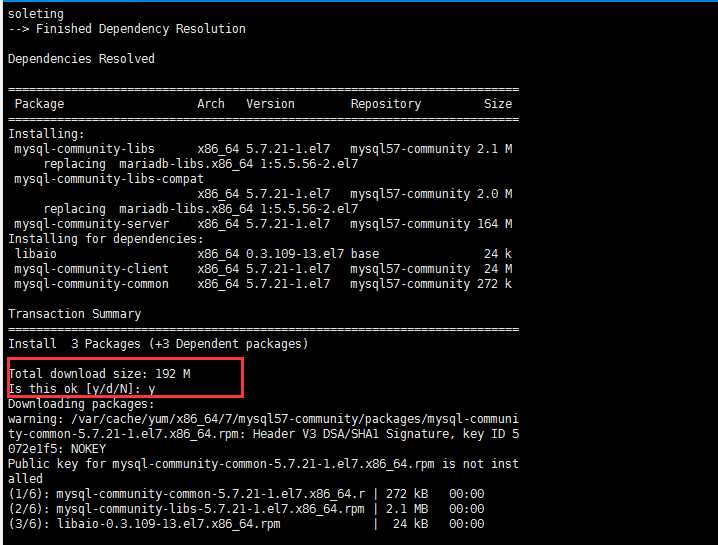
Task: Click the (2/6) mysql-community-libs download row
Action: click(x=246, y=509)
